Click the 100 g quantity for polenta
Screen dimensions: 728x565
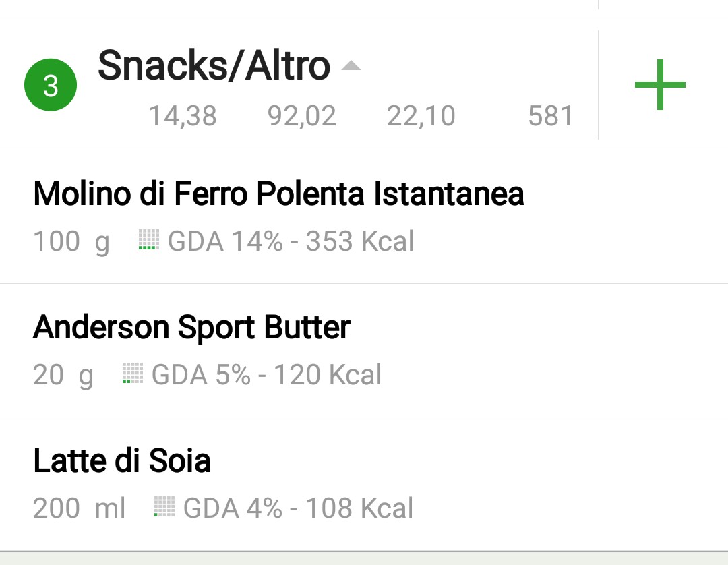(71, 242)
